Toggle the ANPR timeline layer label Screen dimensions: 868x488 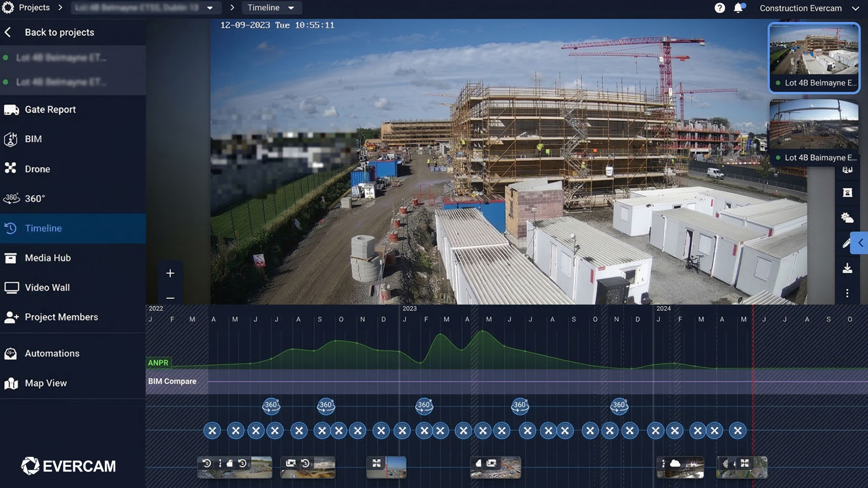(x=158, y=363)
